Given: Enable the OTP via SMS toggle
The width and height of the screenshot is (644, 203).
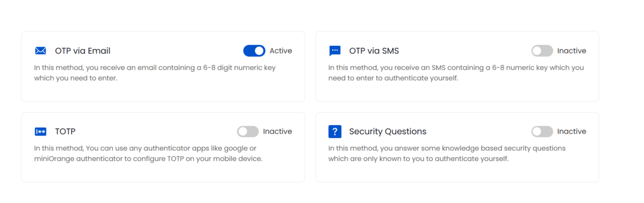Looking at the screenshot, I should pos(542,51).
